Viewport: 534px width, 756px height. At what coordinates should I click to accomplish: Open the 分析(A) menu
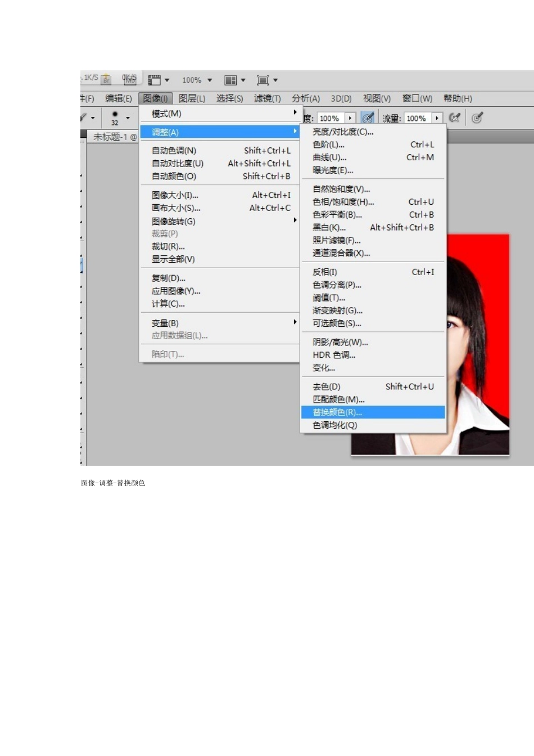305,98
